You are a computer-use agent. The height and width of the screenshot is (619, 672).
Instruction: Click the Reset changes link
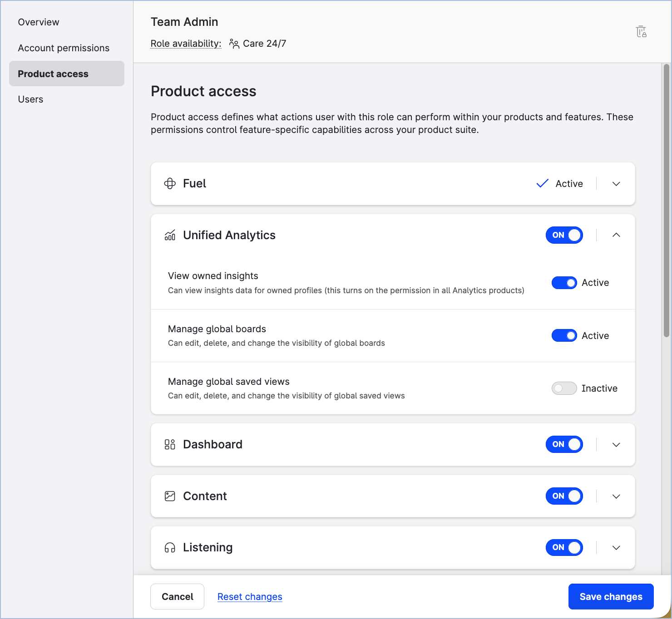point(250,597)
